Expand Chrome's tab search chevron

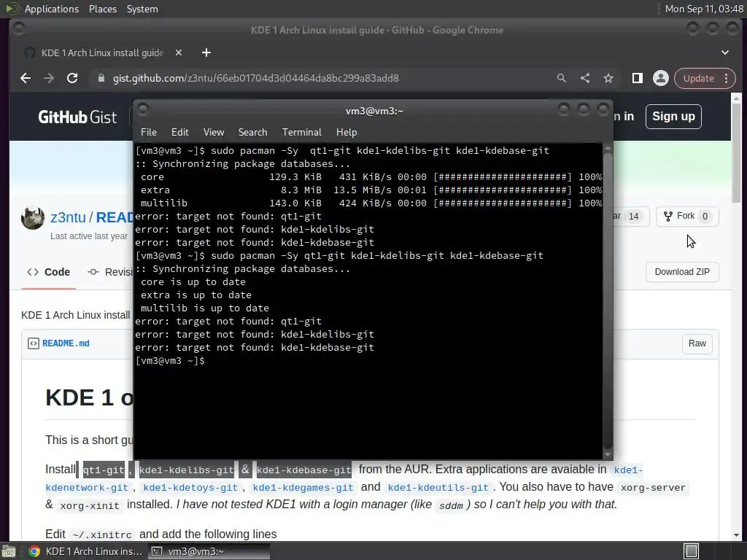coord(724,52)
